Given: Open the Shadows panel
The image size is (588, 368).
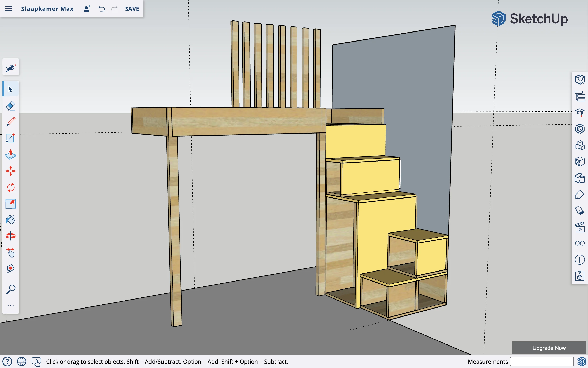Looking at the screenshot, I should point(580,211).
